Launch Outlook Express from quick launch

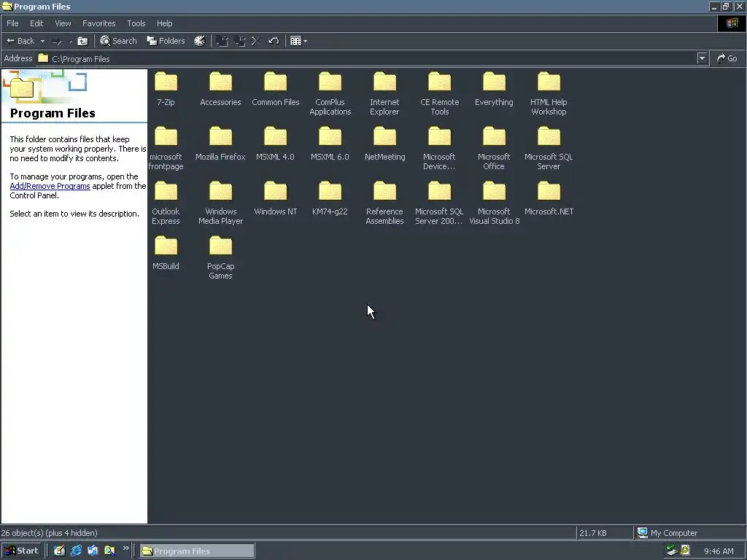click(x=93, y=551)
